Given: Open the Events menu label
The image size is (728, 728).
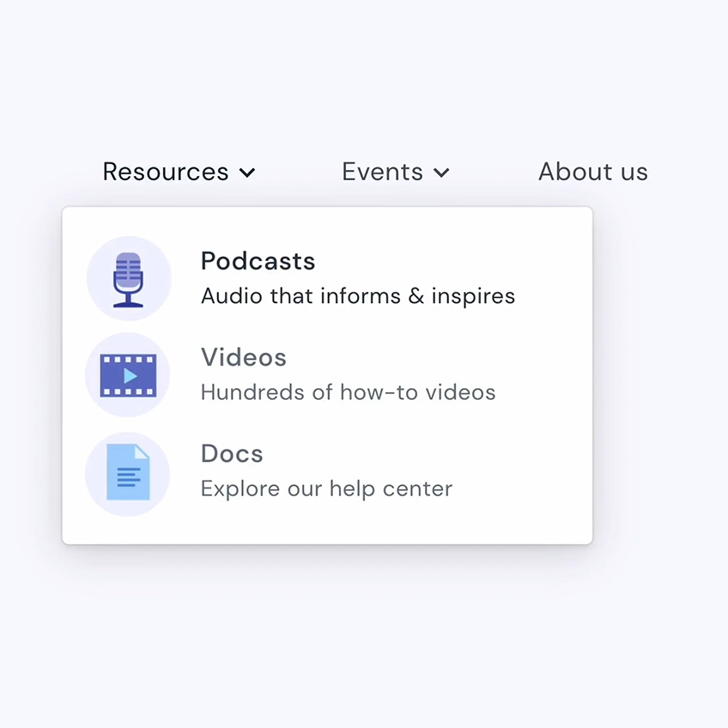Looking at the screenshot, I should click(382, 172).
